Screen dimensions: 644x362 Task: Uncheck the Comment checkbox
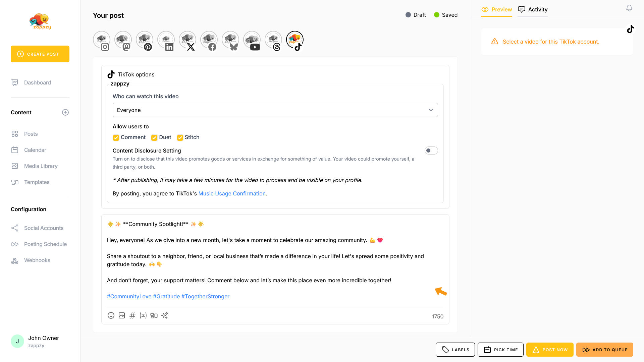click(116, 138)
